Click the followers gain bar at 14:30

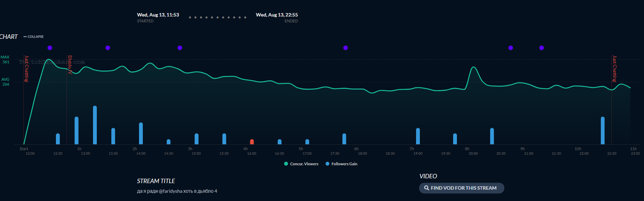pos(169,142)
